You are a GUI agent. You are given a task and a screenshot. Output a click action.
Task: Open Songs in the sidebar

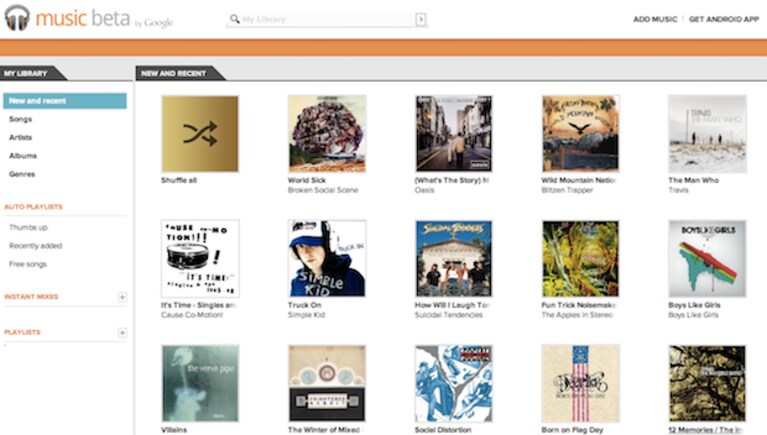pos(21,119)
